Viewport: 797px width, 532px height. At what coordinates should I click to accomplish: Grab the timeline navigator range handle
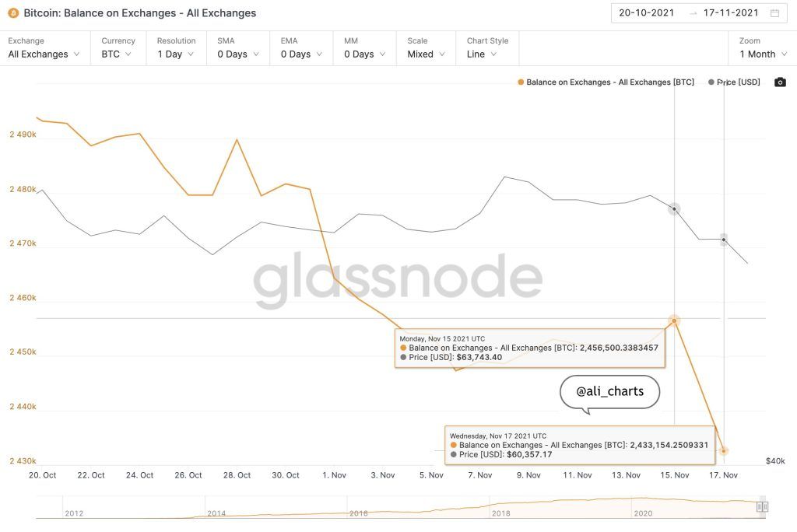762,507
